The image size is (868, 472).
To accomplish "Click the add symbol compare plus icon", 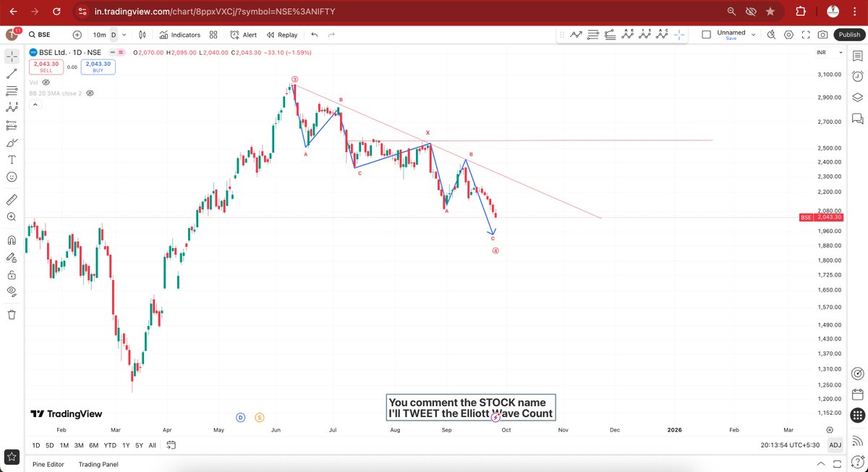I will click(77, 35).
